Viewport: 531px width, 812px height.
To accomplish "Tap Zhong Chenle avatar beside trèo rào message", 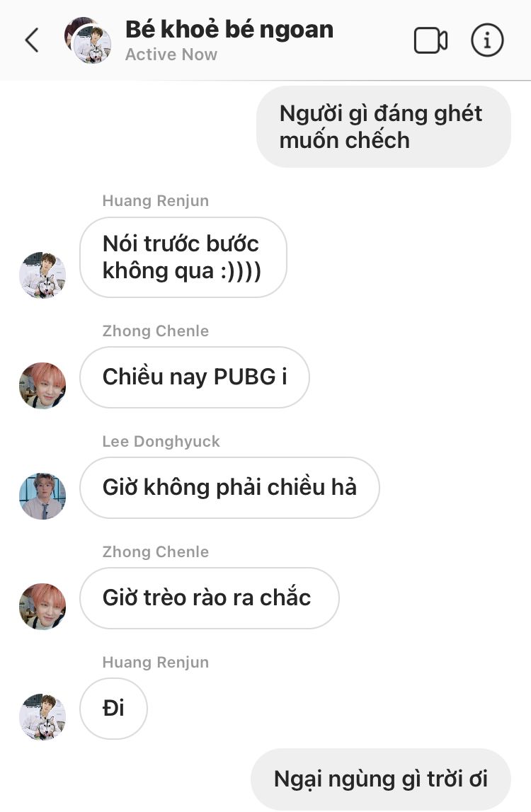I will (x=42, y=607).
